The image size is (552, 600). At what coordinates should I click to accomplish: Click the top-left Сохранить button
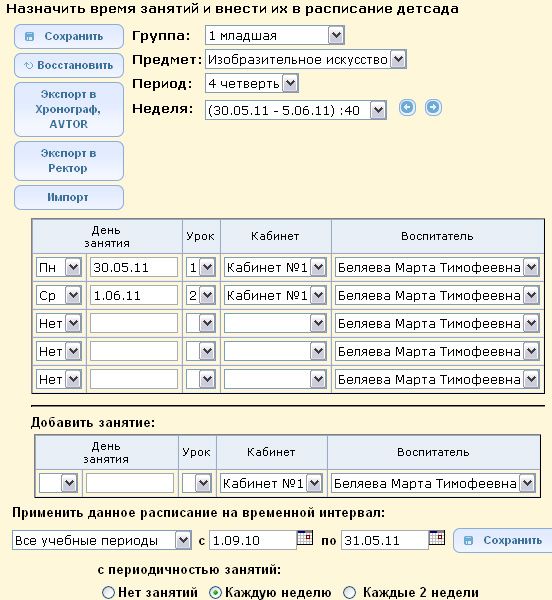coord(69,36)
